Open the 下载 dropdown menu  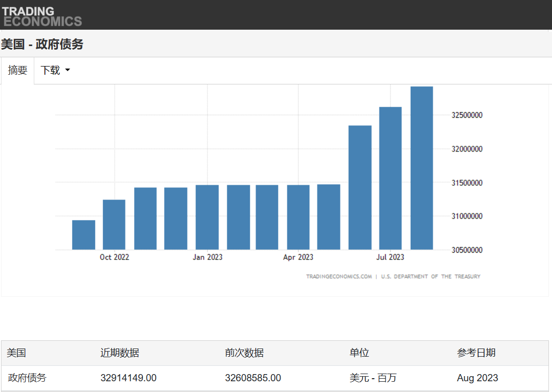[x=55, y=71]
